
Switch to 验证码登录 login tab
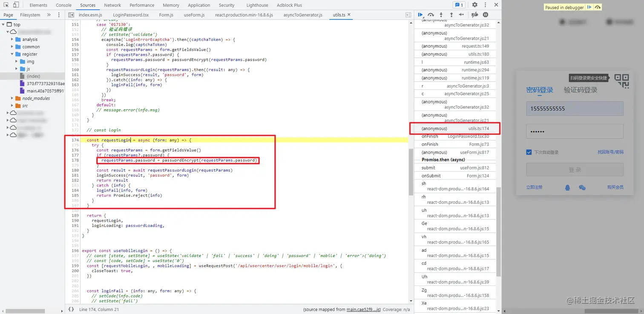click(x=581, y=90)
